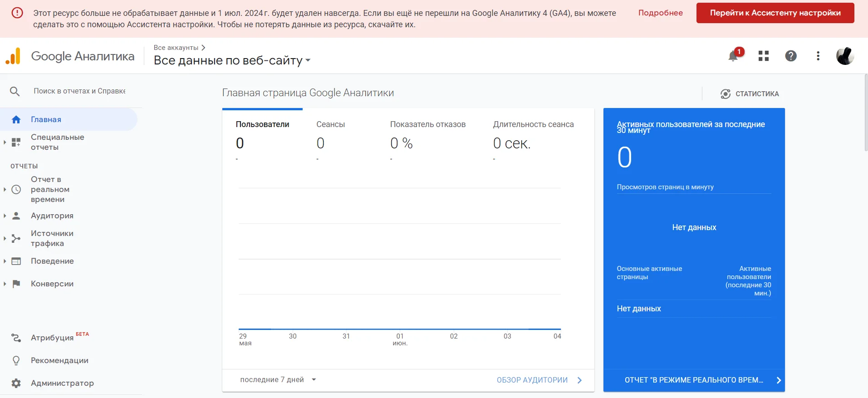
Task: Click the Главная home icon
Action: coord(16,119)
